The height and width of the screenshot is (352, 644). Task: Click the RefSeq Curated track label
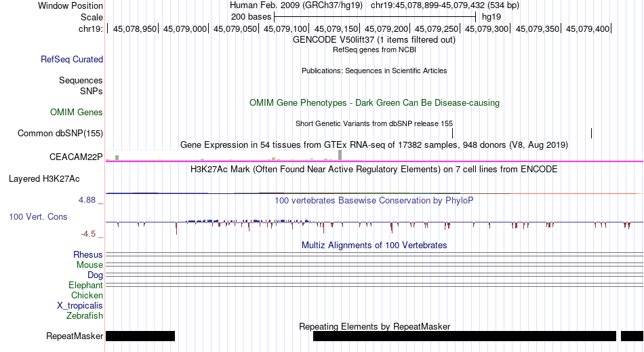coord(71,59)
